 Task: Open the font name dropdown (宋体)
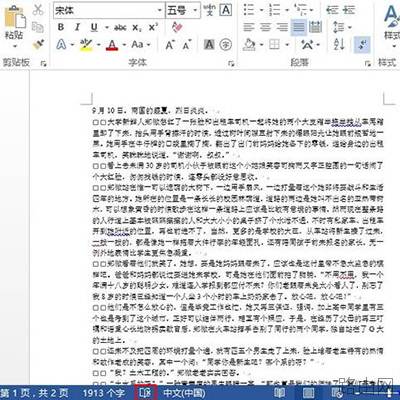pos(160,10)
